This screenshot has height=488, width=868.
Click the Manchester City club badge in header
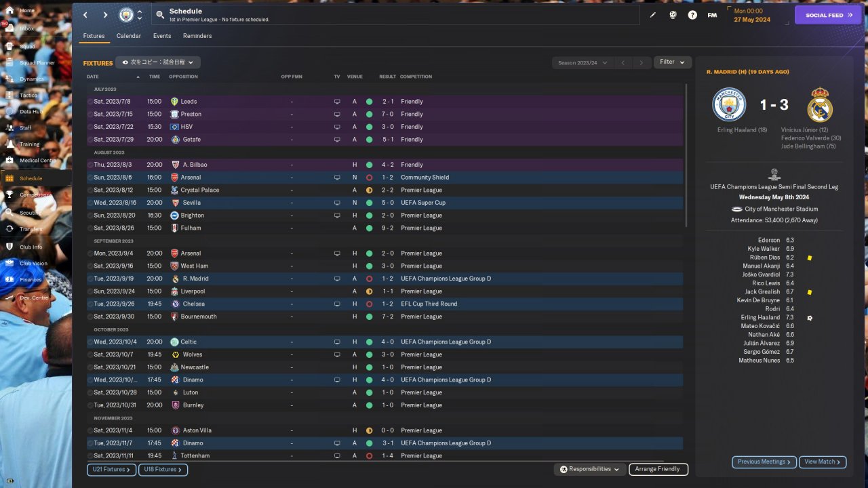[126, 15]
